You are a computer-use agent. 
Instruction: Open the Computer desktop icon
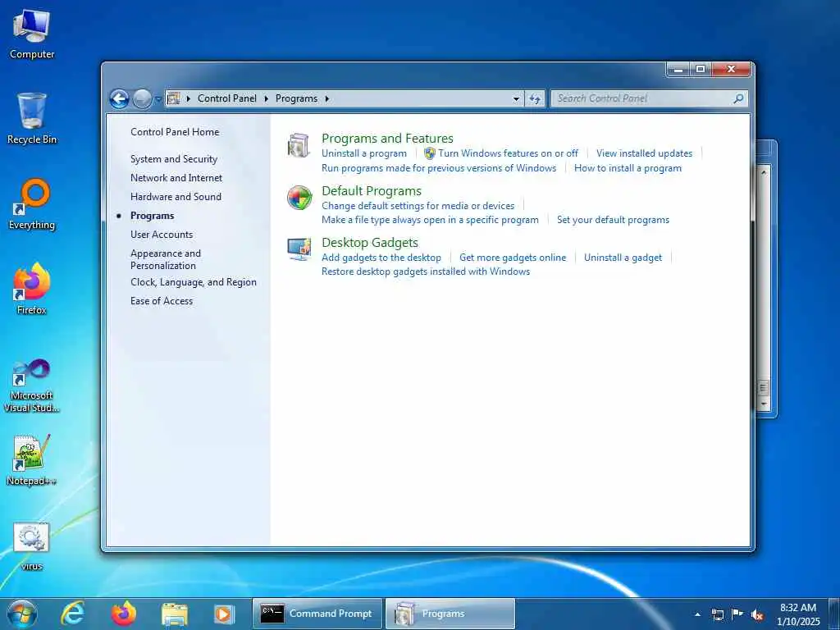(x=32, y=34)
